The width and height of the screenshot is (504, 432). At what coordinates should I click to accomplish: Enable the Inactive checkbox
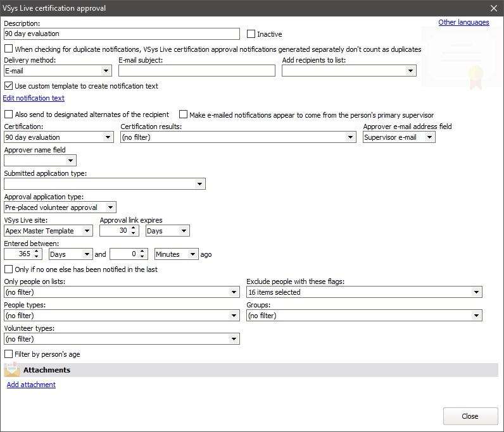tap(251, 34)
